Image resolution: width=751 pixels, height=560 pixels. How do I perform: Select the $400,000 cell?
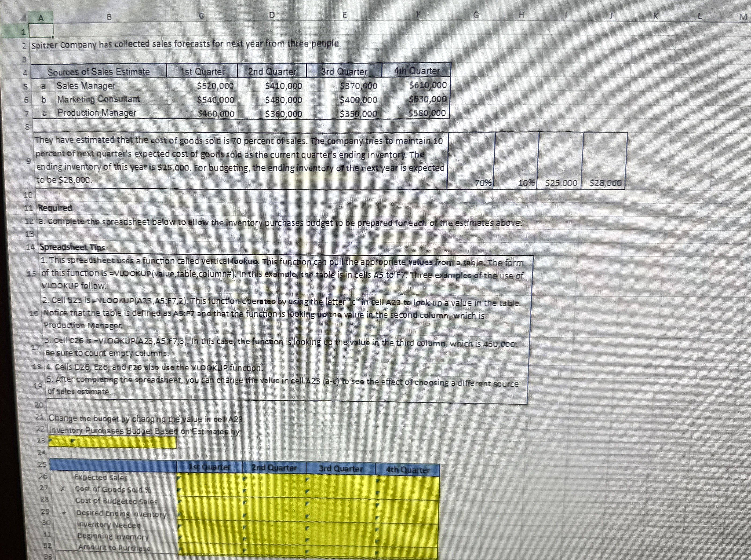point(344,100)
